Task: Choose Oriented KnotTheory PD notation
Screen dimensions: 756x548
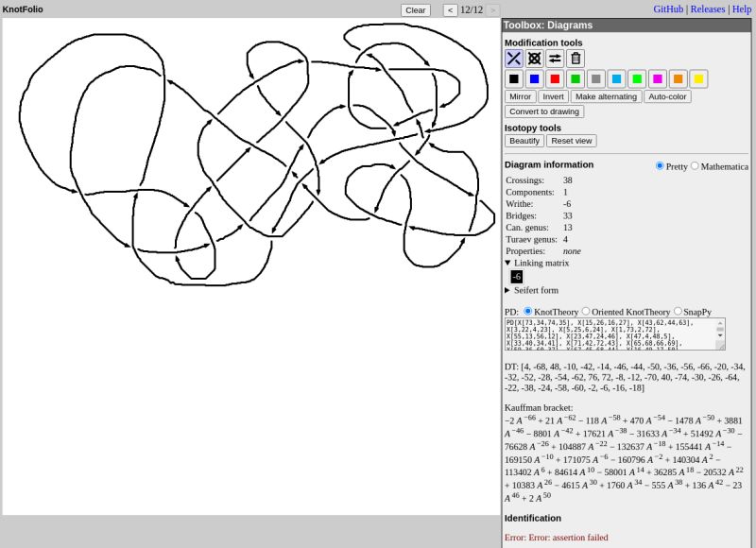Action: tap(587, 312)
